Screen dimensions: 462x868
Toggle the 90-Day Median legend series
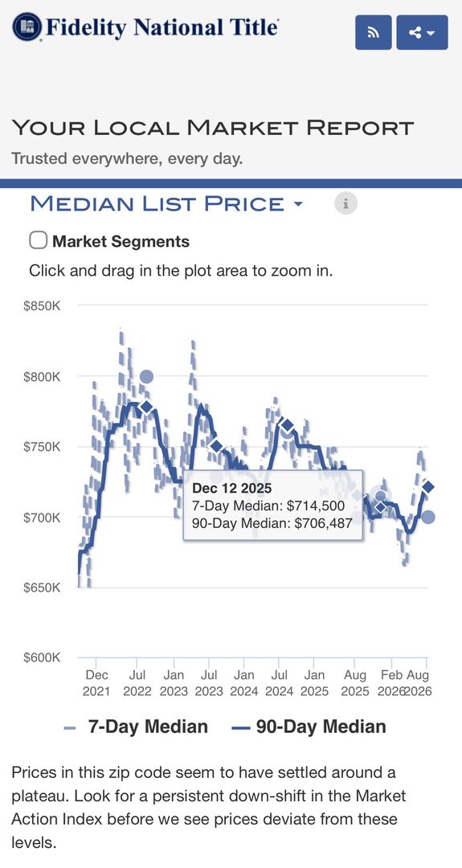tap(309, 727)
